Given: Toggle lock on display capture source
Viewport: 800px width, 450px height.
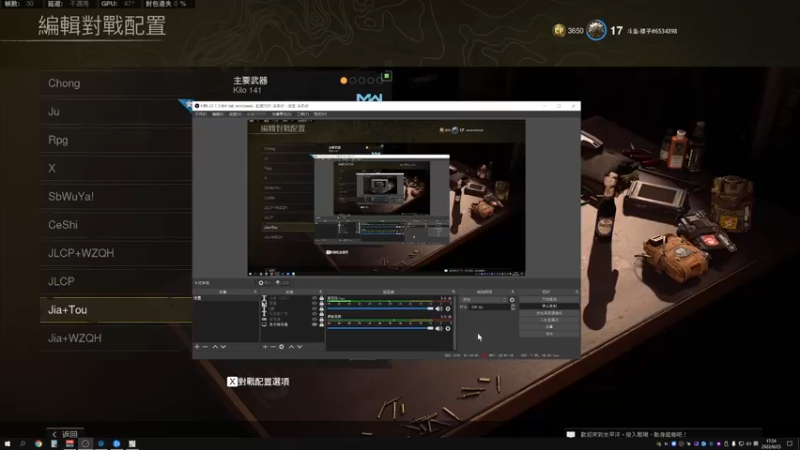Looking at the screenshot, I should 321,324.
